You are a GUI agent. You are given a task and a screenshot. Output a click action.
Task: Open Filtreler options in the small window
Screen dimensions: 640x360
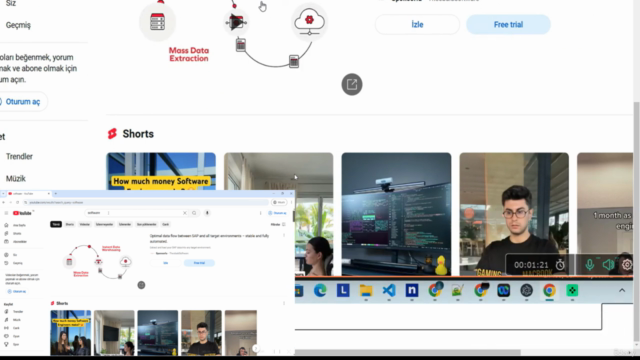(278, 224)
